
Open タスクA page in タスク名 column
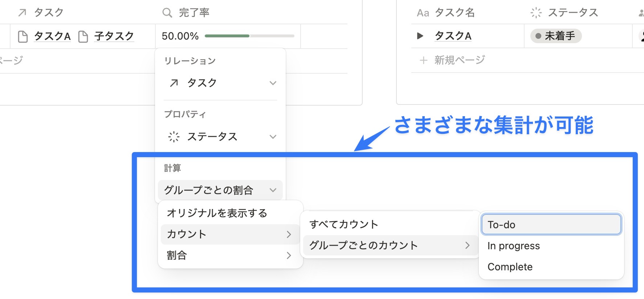click(453, 36)
